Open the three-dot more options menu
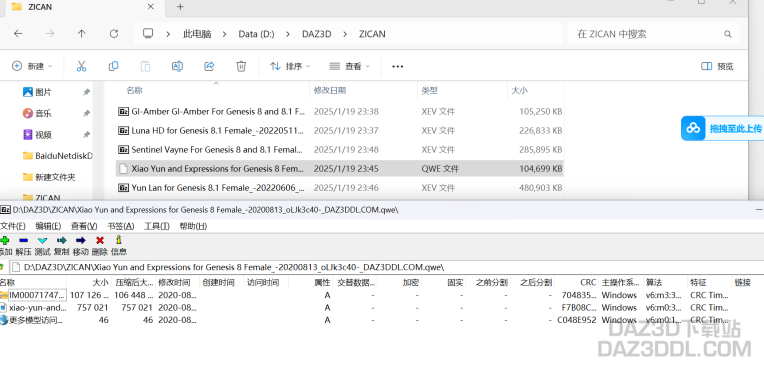This screenshot has height=370, width=764. pyautogui.click(x=398, y=66)
